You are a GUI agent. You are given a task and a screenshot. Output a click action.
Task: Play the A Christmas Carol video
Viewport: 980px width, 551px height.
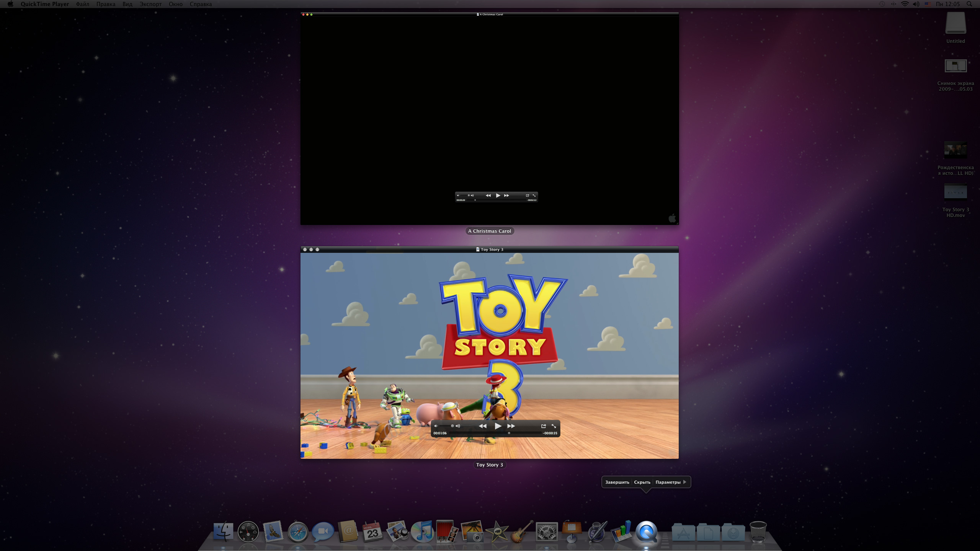[x=498, y=196]
